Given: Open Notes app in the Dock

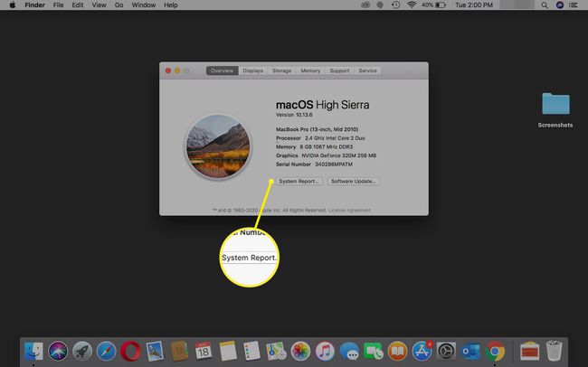Looking at the screenshot, I should pos(228,352).
